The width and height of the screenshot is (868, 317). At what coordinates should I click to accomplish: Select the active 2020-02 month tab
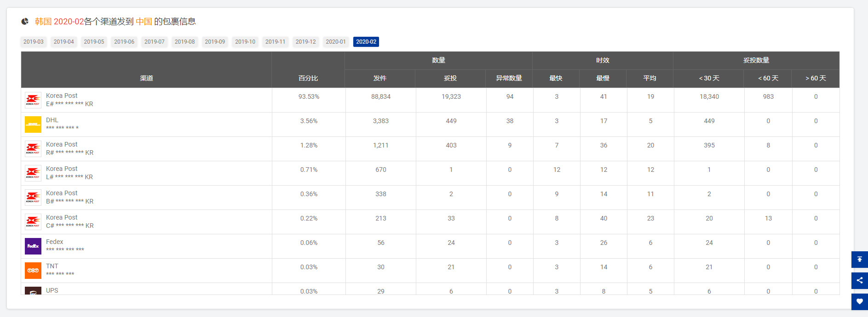pos(366,42)
